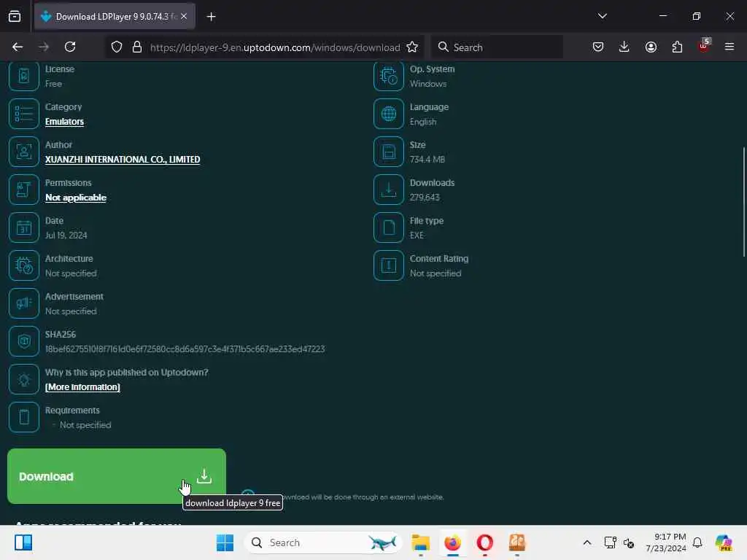The image size is (747, 560).
Task: Open File Explorer from taskbar
Action: click(421, 542)
